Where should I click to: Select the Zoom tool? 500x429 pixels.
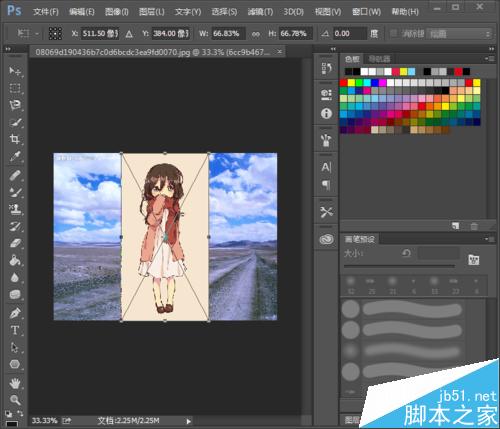coord(15,399)
